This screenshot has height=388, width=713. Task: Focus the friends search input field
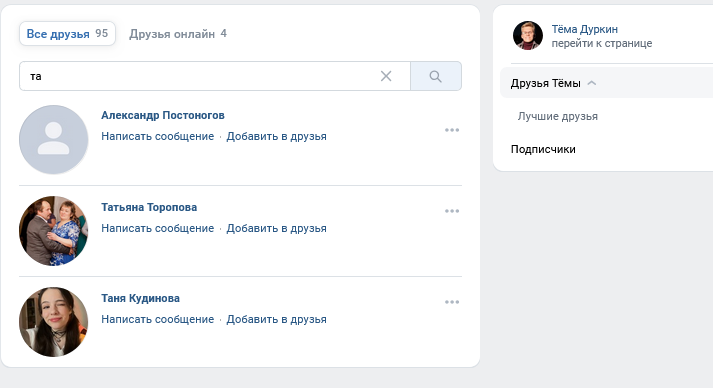pos(200,76)
